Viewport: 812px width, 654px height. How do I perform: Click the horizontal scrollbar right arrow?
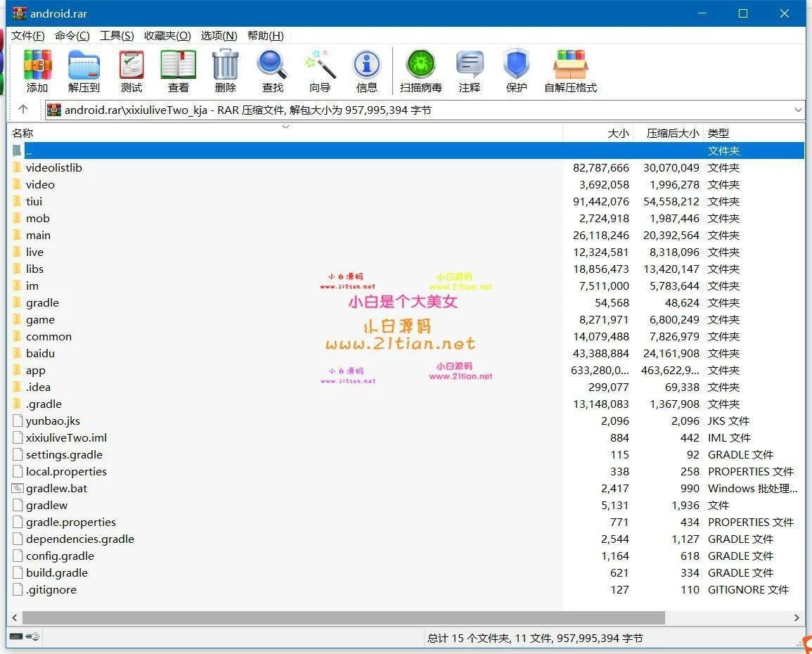point(797,617)
